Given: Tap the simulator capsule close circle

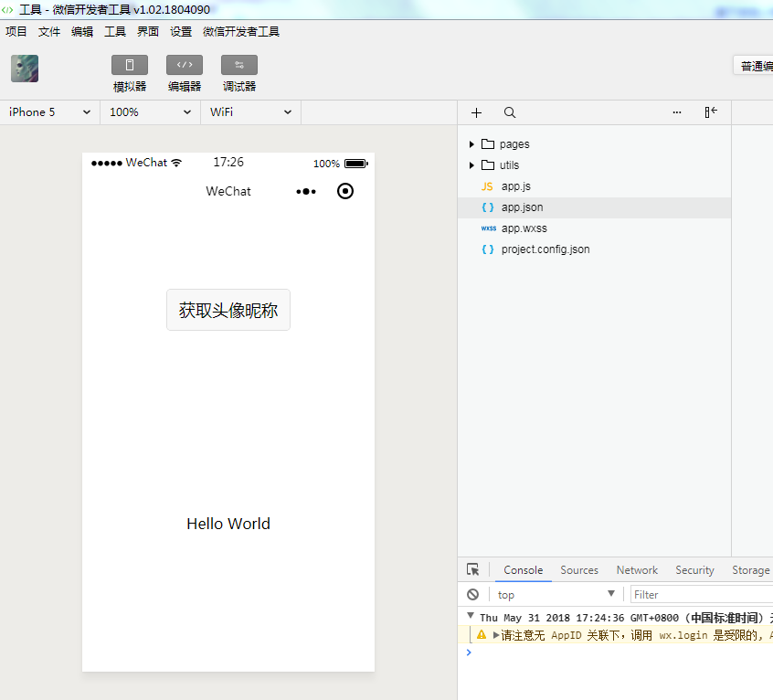Looking at the screenshot, I should [x=345, y=191].
